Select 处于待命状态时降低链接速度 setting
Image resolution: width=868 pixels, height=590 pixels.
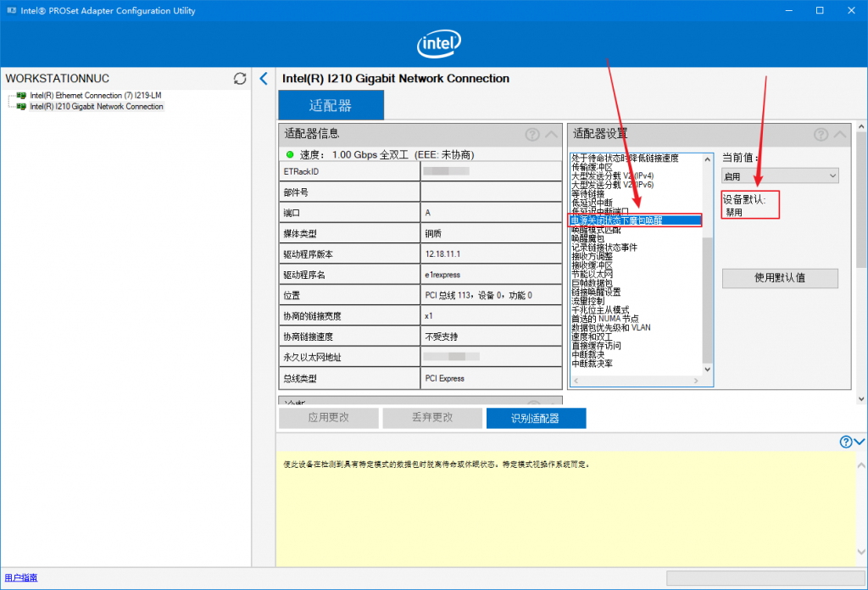click(625, 159)
